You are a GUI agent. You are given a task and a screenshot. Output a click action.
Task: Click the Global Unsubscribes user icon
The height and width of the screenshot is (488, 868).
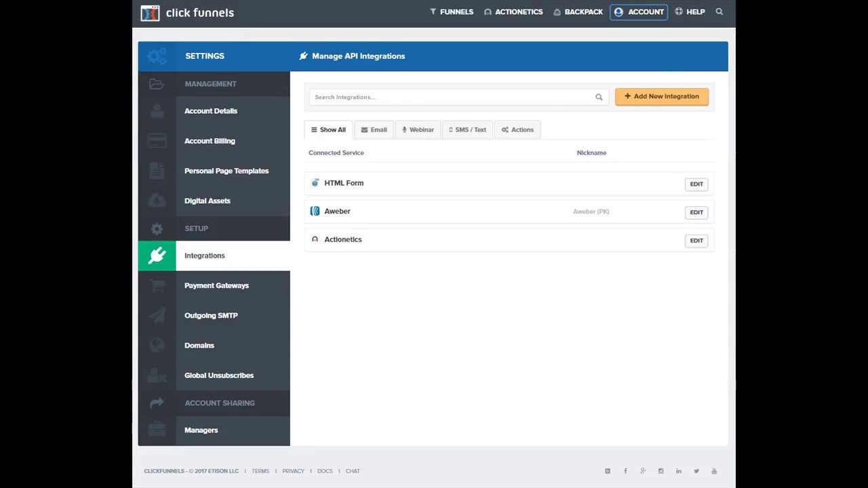click(157, 375)
